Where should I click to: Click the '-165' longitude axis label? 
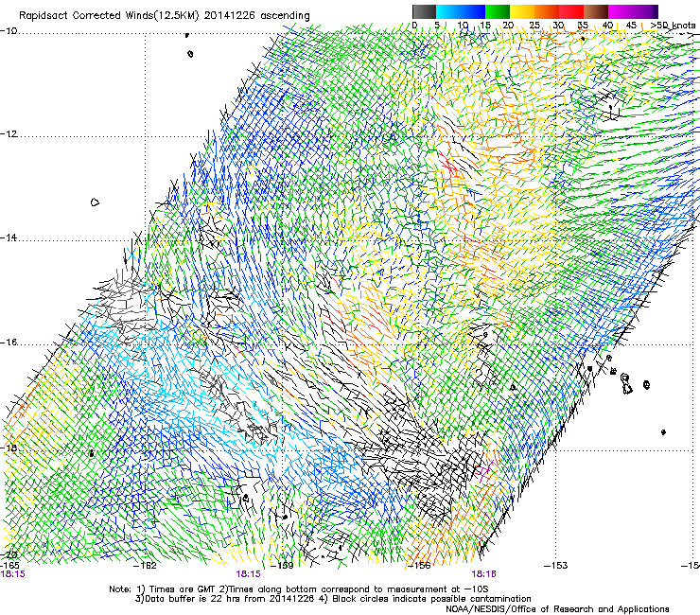tap(9, 565)
